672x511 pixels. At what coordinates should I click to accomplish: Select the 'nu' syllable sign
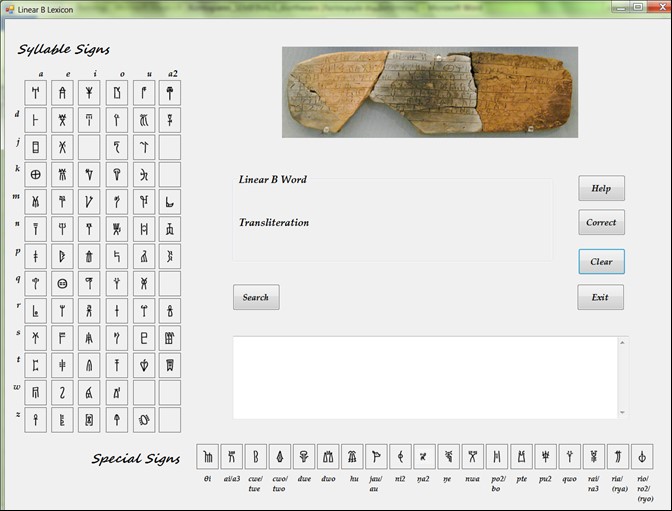[x=144, y=229]
